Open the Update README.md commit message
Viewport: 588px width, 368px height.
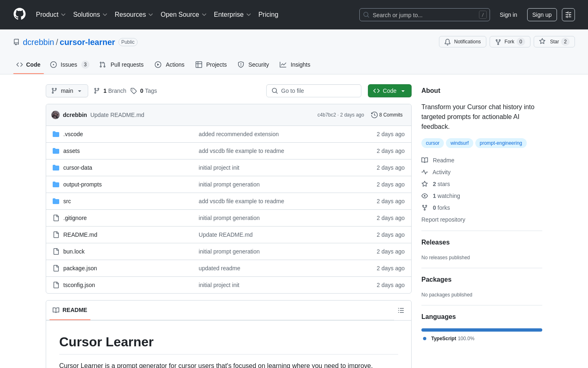(x=117, y=115)
